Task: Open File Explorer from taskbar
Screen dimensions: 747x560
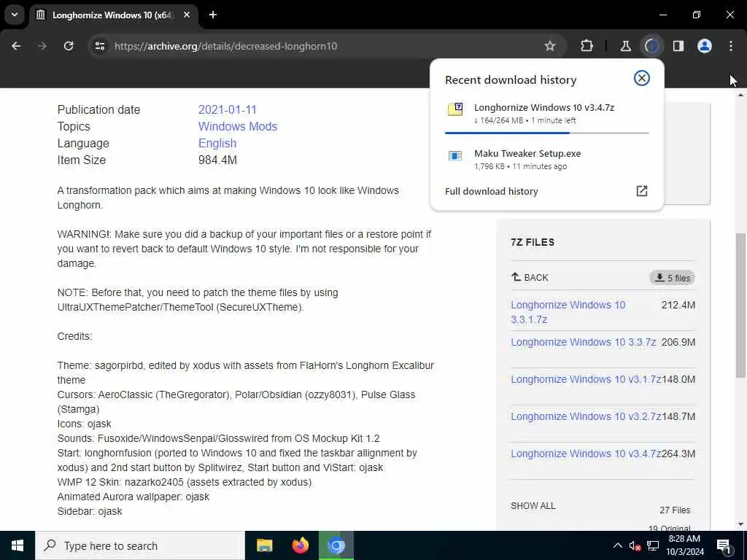Action: point(264,545)
